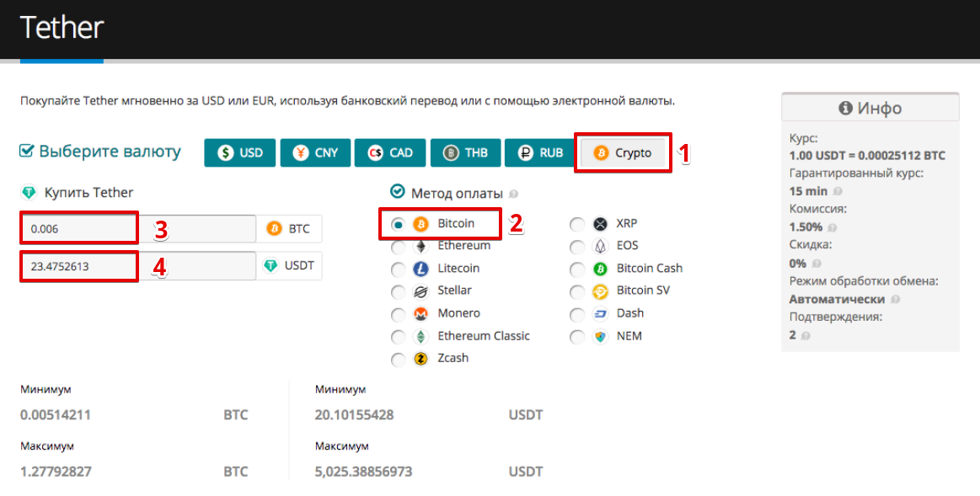
Task: Open help hint next to 0% discount
Action: point(817,264)
